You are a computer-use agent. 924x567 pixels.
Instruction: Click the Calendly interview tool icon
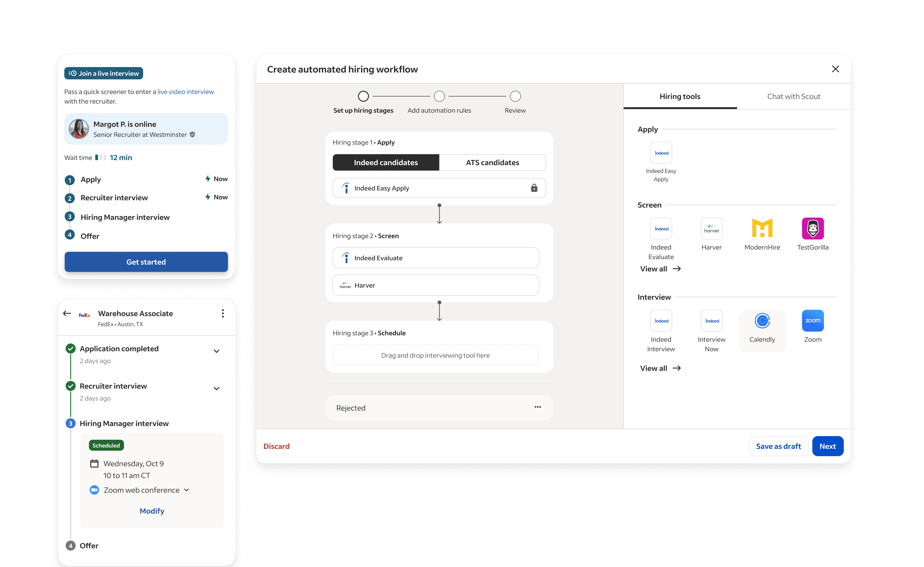click(x=762, y=321)
